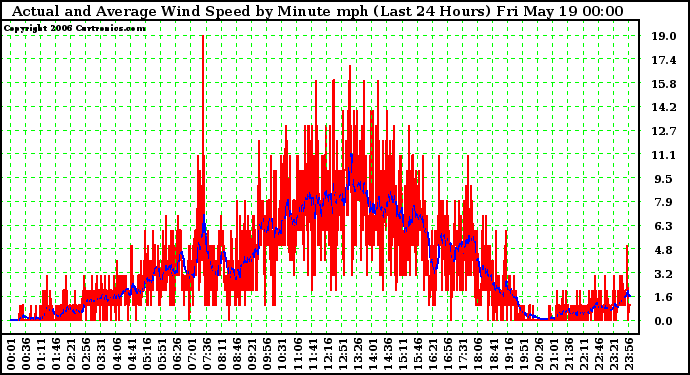Select the 4.8 y-axis label

click(x=664, y=250)
